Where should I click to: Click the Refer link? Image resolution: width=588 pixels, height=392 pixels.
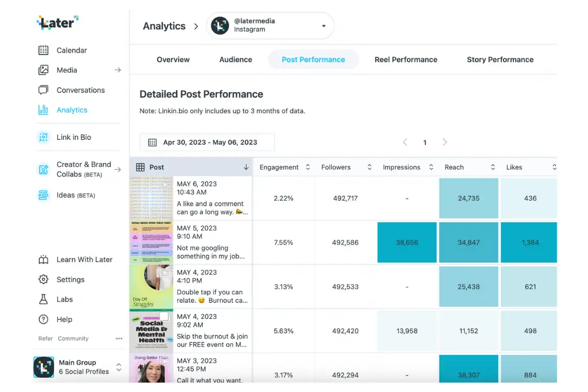(45, 338)
